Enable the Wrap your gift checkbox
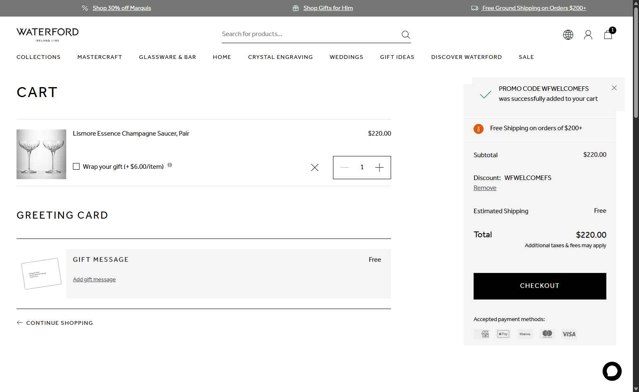Screen dimensions: 639x392 [76, 166]
